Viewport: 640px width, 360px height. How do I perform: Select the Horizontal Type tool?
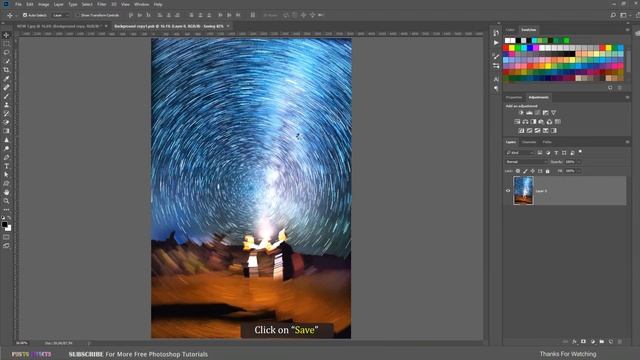(6, 166)
